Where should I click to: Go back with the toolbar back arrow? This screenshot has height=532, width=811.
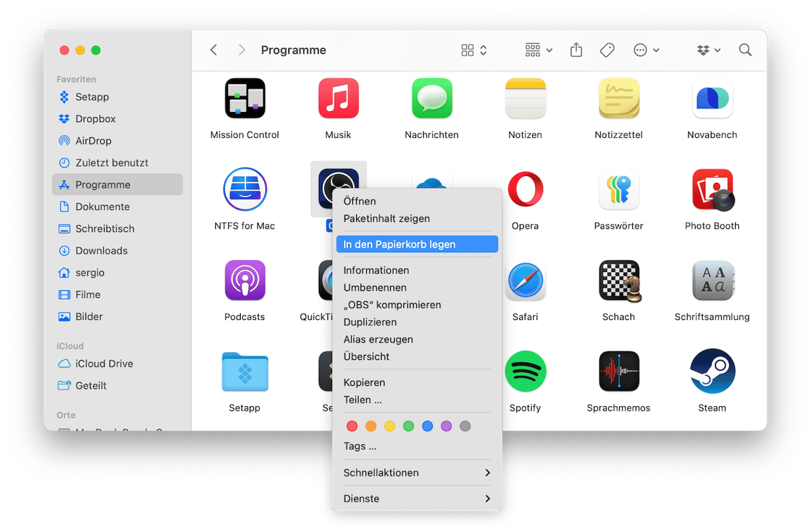click(x=213, y=50)
